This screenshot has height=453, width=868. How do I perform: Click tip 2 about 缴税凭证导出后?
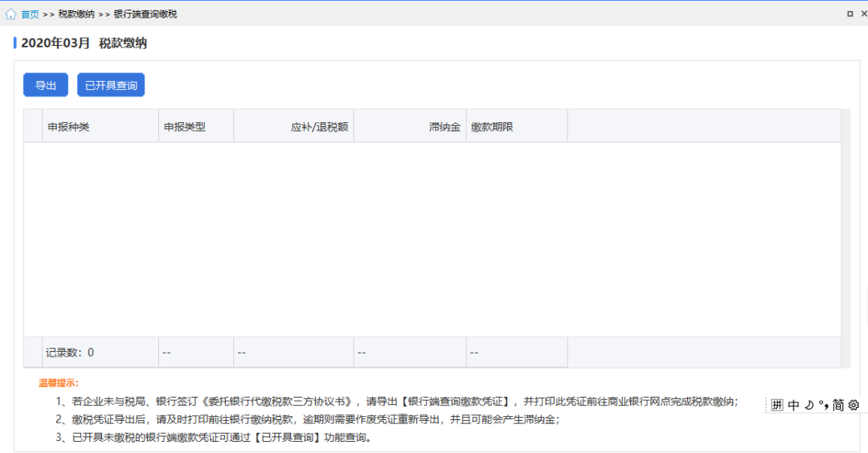point(307,420)
